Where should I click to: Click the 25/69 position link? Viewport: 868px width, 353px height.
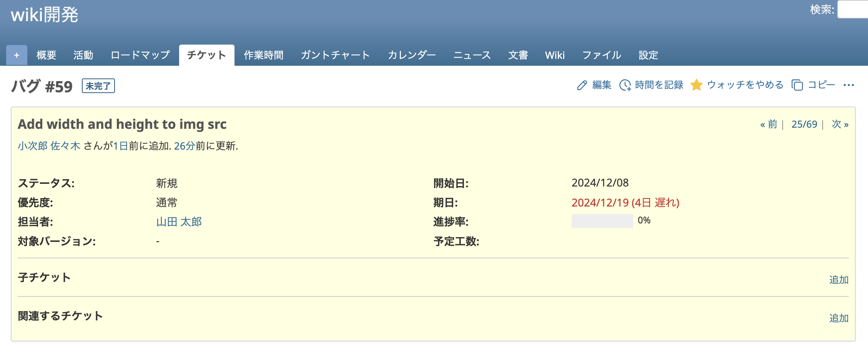tap(804, 124)
